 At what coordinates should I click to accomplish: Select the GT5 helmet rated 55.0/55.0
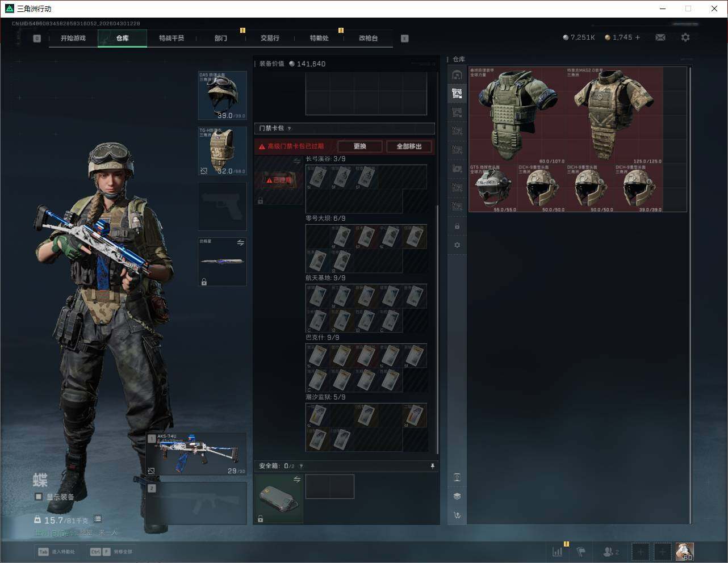493,188
